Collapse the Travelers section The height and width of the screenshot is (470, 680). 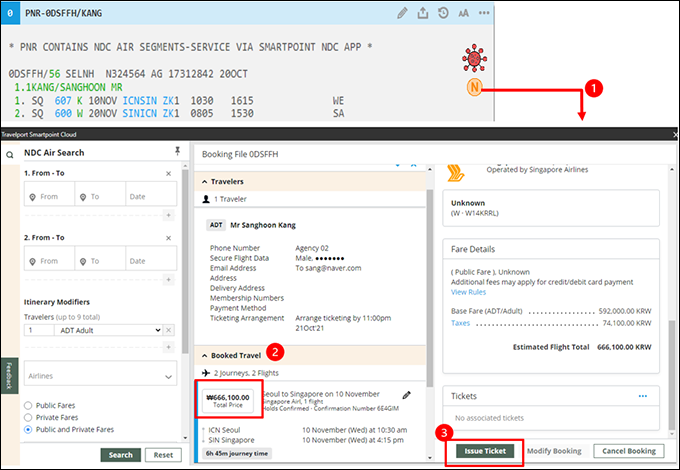pos(205,182)
